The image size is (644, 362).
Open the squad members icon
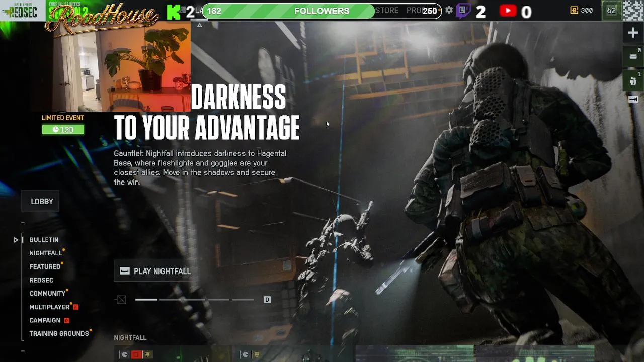tap(633, 81)
